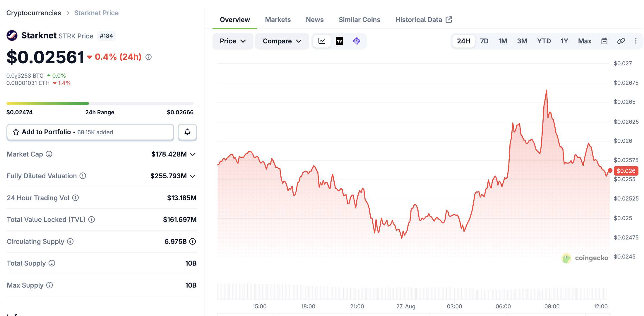Click the 24h low $0.02474

(x=20, y=112)
